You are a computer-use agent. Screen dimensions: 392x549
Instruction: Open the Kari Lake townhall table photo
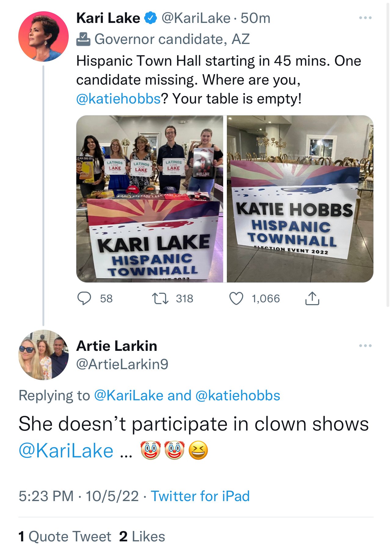pyautogui.click(x=150, y=199)
